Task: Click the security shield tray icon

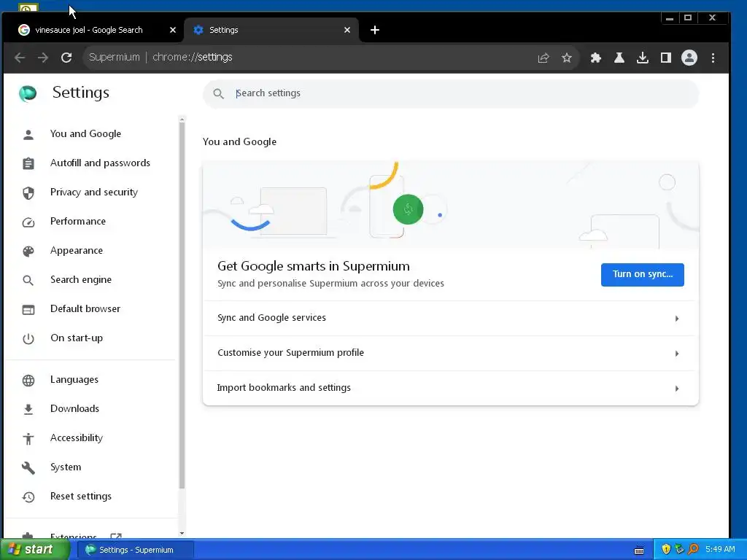Action: (665, 550)
